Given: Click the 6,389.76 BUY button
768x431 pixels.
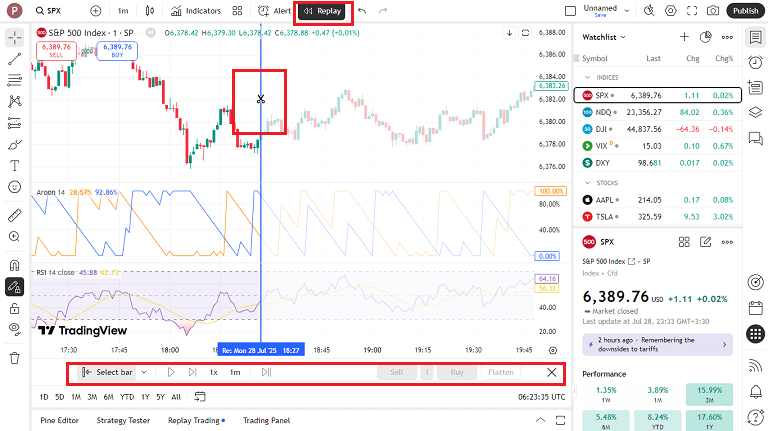Looking at the screenshot, I should coord(118,51).
